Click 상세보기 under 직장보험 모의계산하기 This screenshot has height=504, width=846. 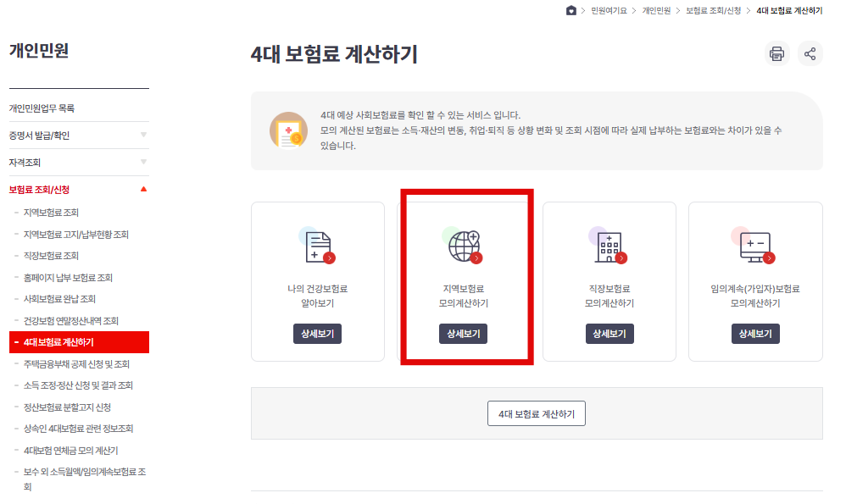609,334
